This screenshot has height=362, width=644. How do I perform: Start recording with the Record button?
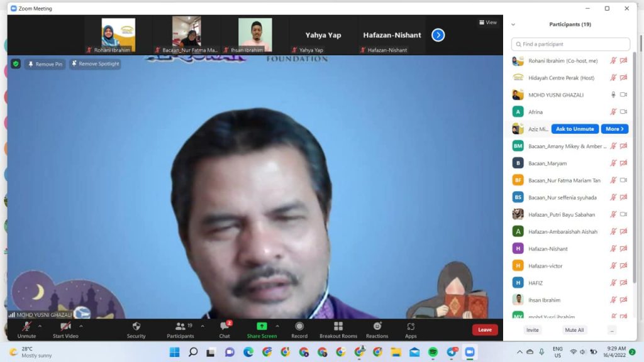(299, 330)
